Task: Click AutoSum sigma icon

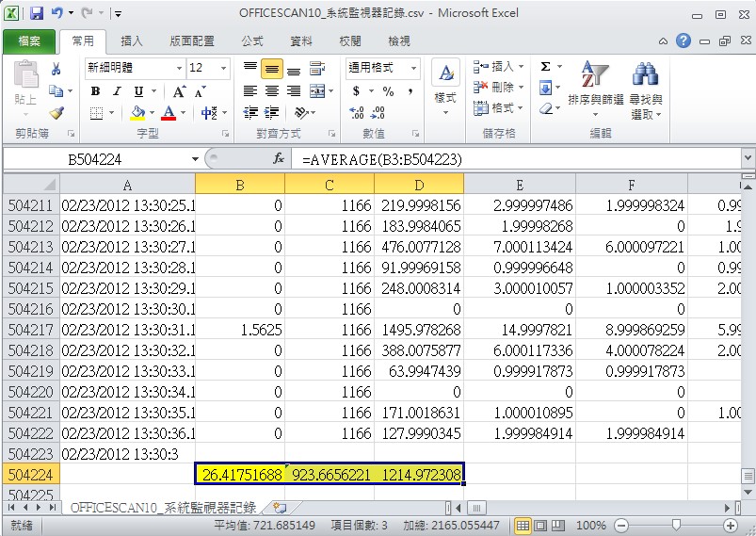Action: click(545, 67)
